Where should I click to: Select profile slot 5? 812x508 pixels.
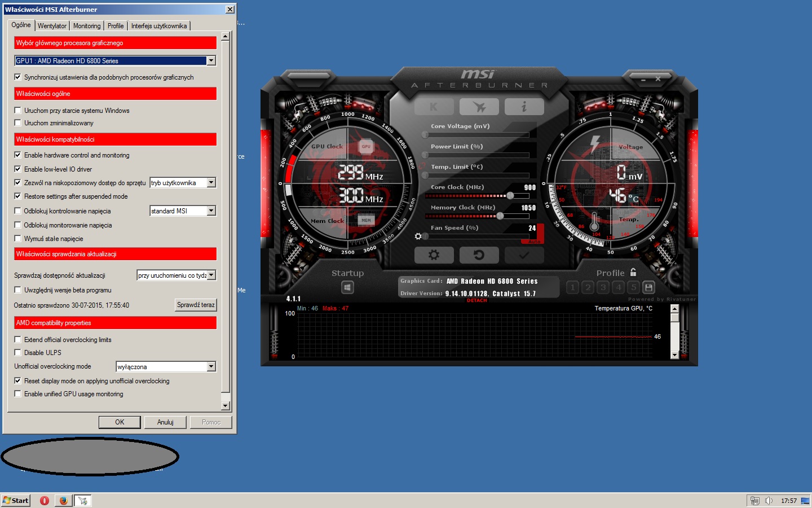(634, 287)
